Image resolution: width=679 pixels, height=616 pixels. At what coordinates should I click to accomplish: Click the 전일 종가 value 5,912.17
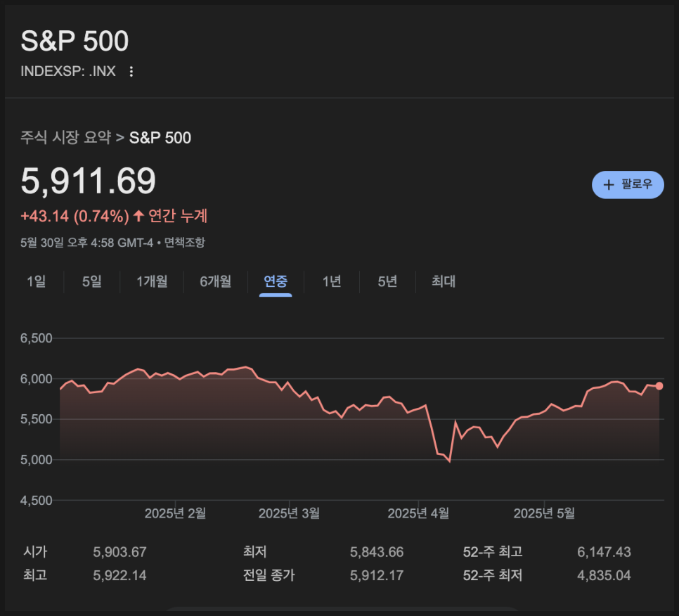tap(377, 575)
